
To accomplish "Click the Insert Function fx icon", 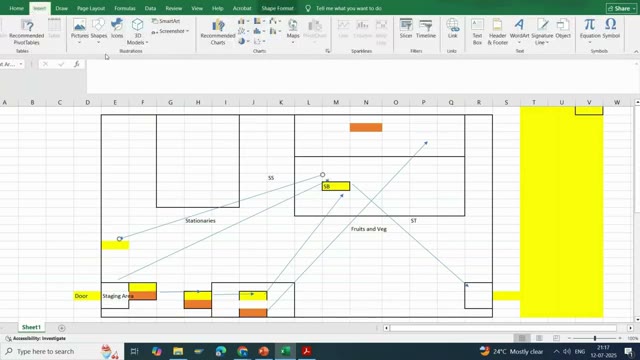I will point(77,64).
